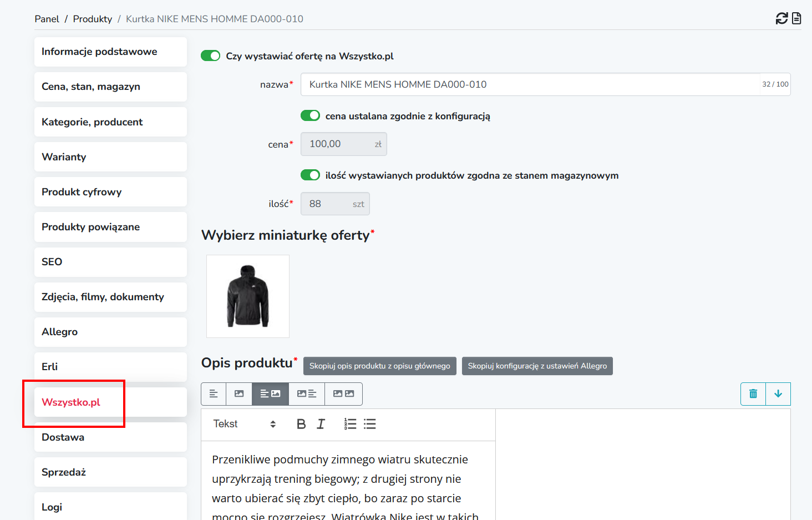This screenshot has width=812, height=520.
Task: Open Produkty powiązane section
Action: coord(110,227)
